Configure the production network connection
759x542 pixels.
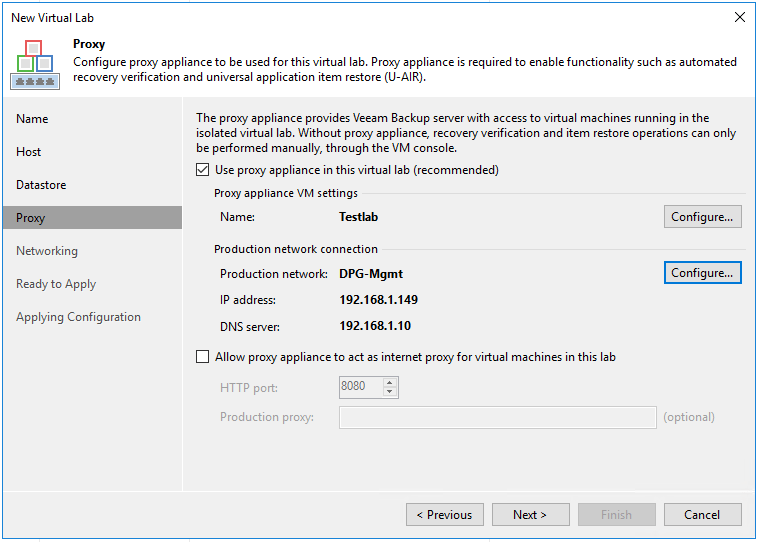coord(702,273)
